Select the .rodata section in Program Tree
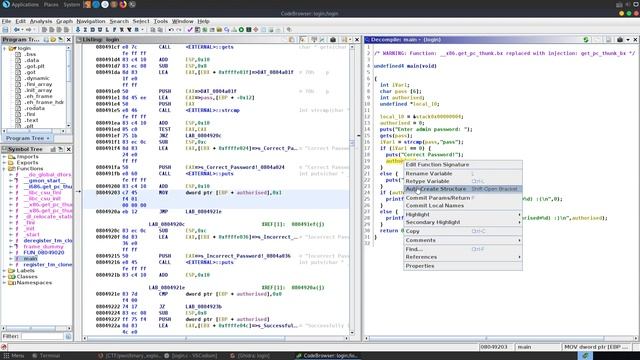640x360 pixels. (x=35, y=108)
